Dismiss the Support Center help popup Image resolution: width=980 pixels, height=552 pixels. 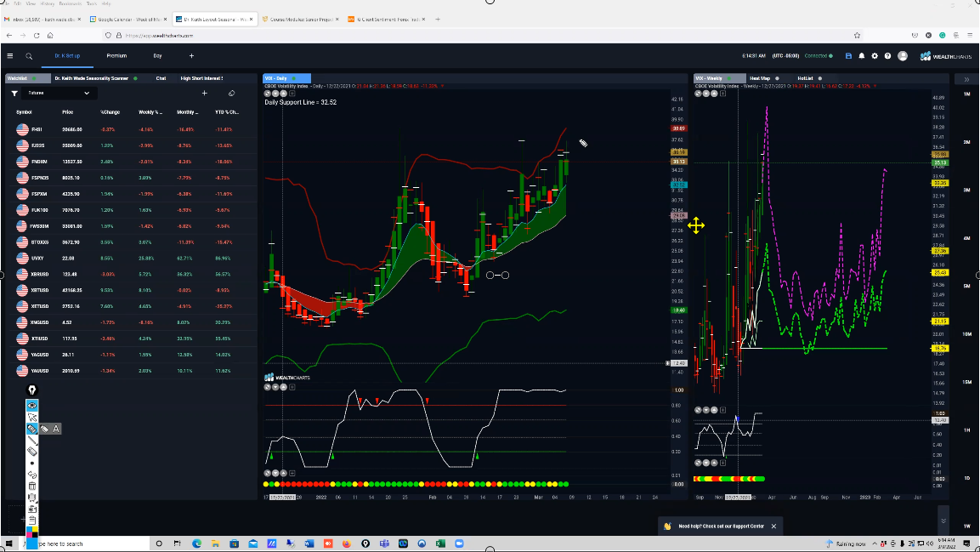point(773,526)
